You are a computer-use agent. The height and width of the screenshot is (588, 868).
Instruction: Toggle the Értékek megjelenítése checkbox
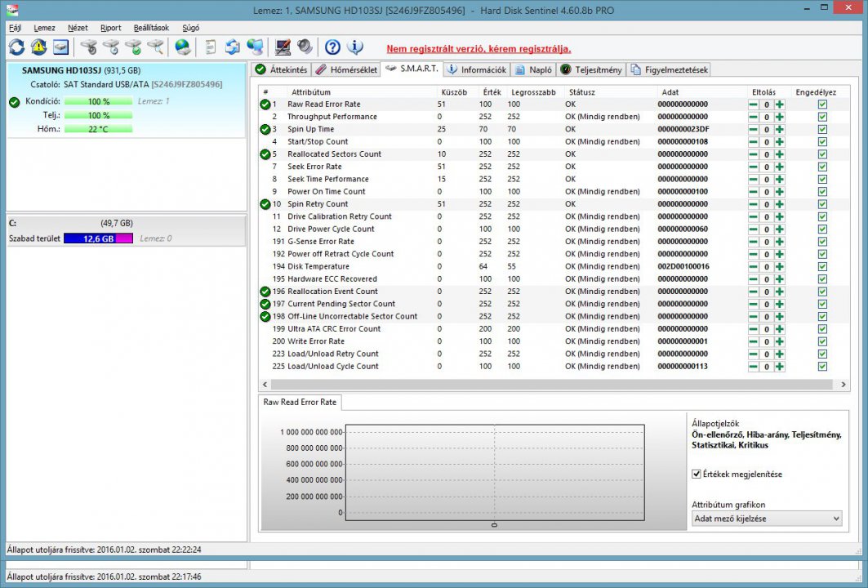[696, 474]
